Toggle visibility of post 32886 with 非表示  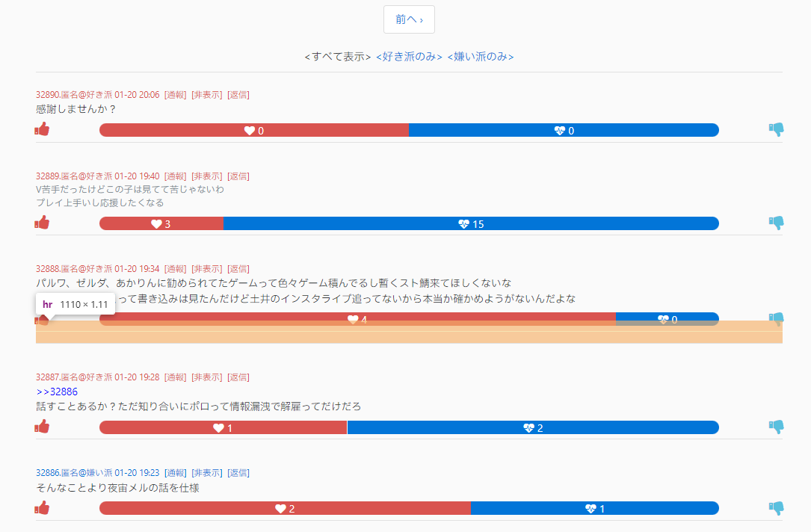coord(208,472)
